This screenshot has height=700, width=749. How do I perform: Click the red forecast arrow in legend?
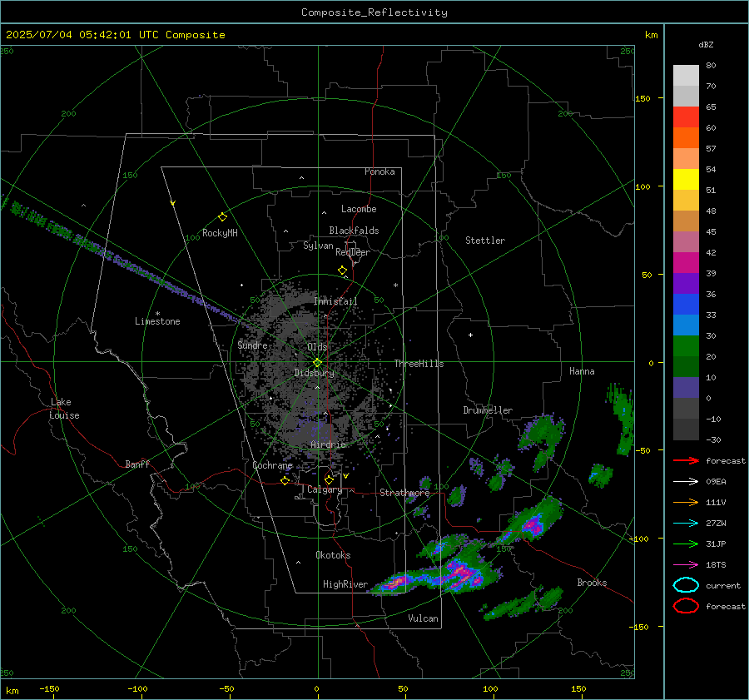(x=686, y=460)
